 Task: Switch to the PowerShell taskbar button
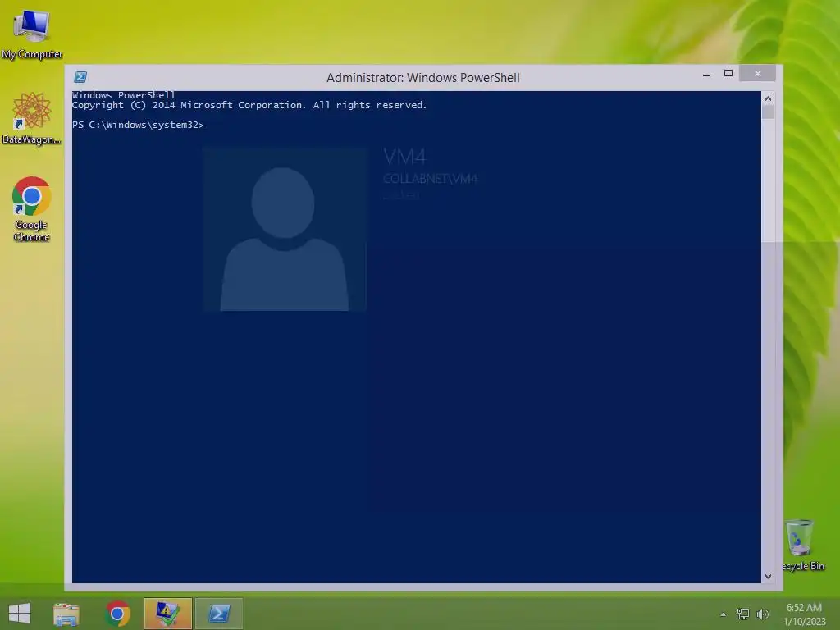point(219,614)
